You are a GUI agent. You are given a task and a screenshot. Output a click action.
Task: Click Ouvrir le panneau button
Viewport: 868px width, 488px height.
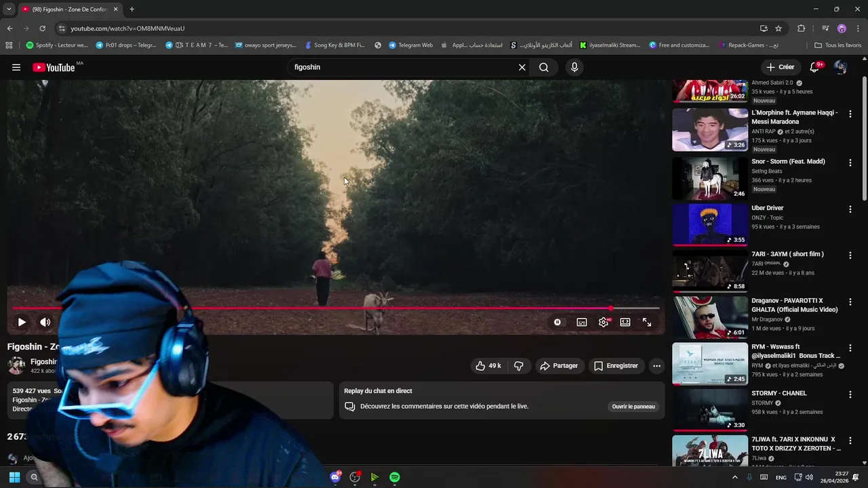(633, 407)
